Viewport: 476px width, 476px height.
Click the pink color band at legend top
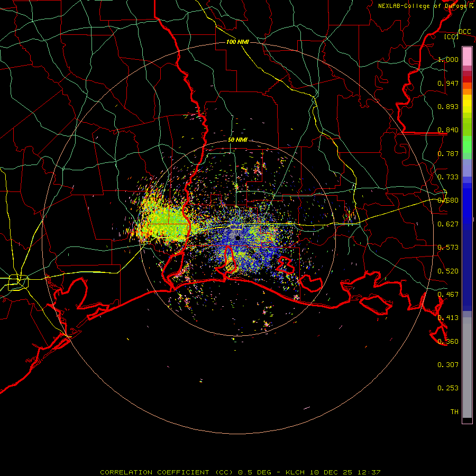(x=467, y=57)
